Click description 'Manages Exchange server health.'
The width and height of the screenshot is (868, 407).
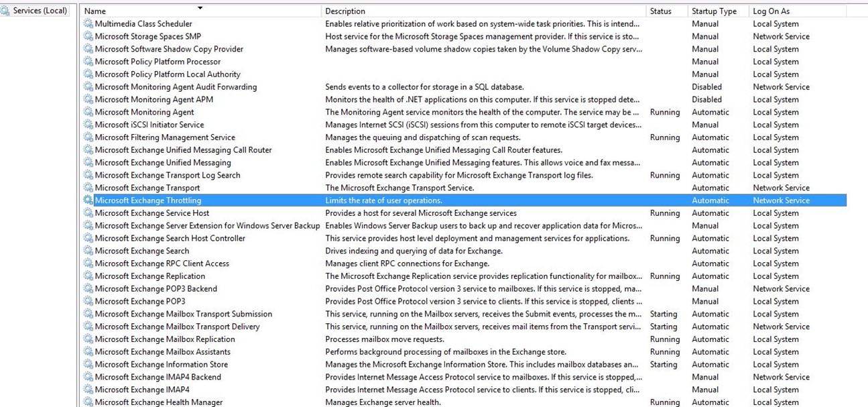coord(383,402)
